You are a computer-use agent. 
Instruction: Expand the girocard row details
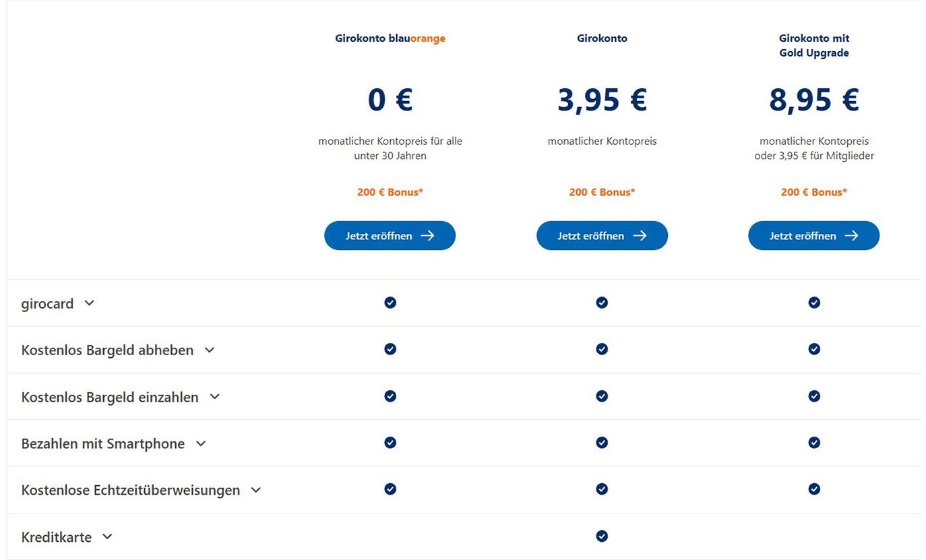(90, 303)
